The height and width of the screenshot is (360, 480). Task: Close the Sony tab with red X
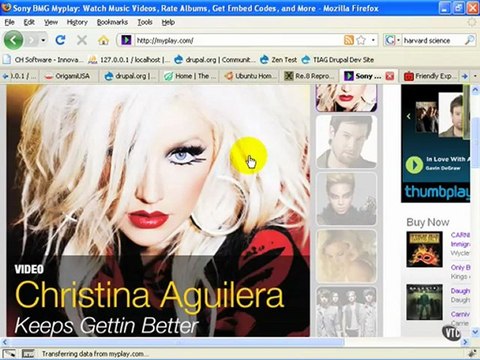[x=389, y=76]
